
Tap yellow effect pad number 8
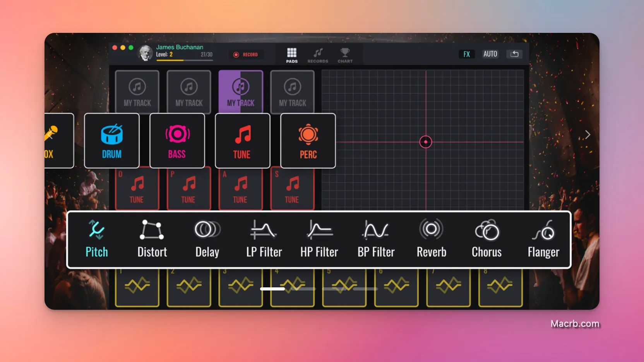click(500, 287)
